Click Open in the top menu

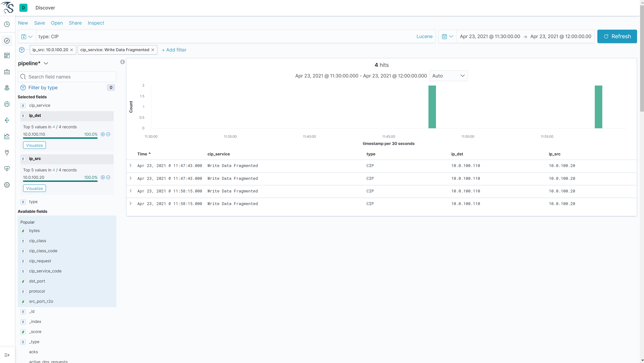57,23
